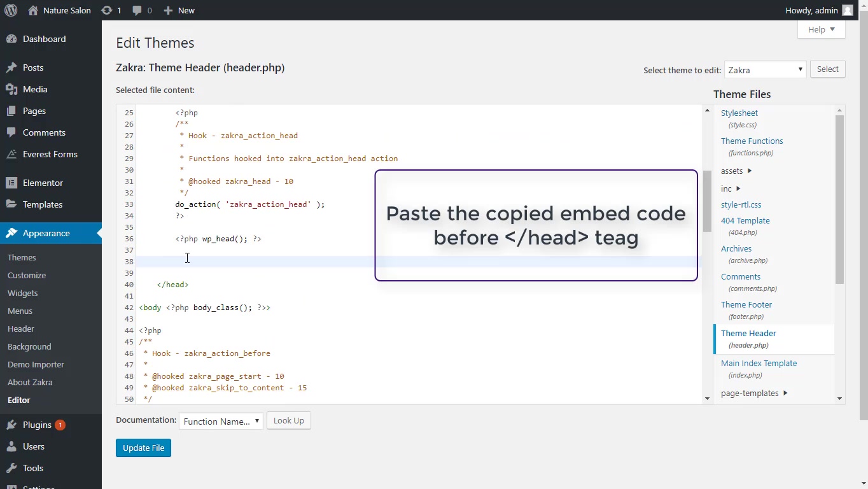Select the Posts pushpin icon
This screenshot has height=489, width=868.
(x=13, y=67)
